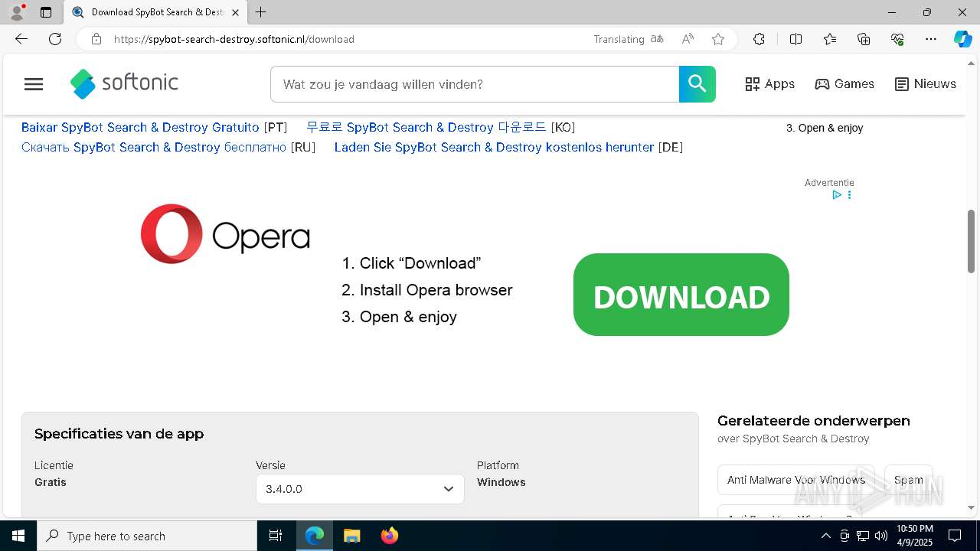The image size is (980, 551).
Task: Open a new browser tab
Action: click(x=261, y=12)
